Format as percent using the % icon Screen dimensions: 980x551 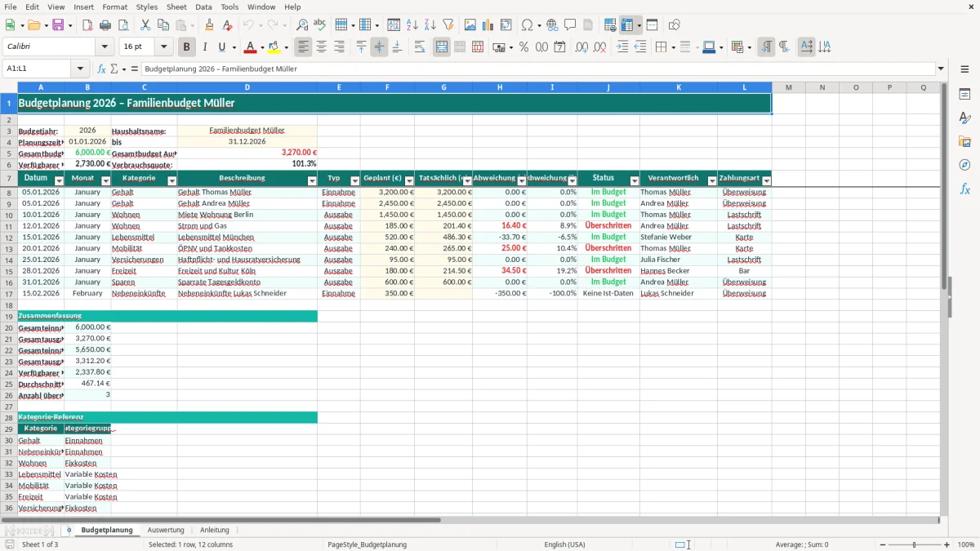pyautogui.click(x=523, y=47)
